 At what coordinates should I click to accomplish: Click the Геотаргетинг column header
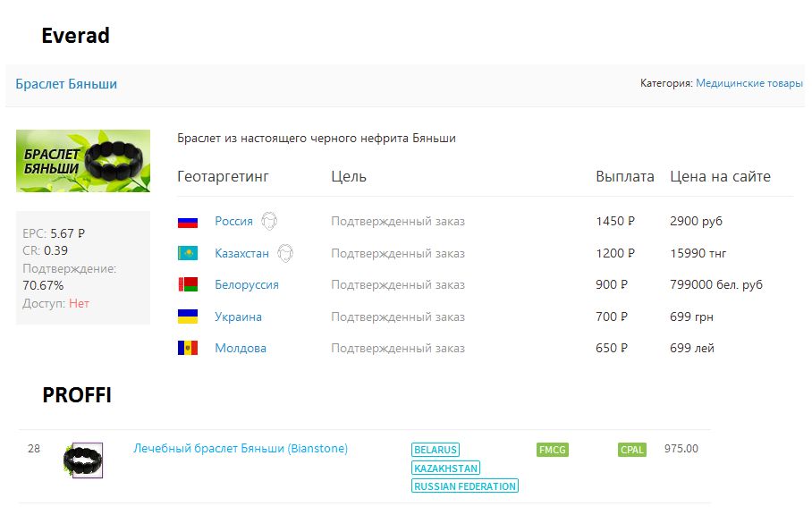[x=224, y=176]
